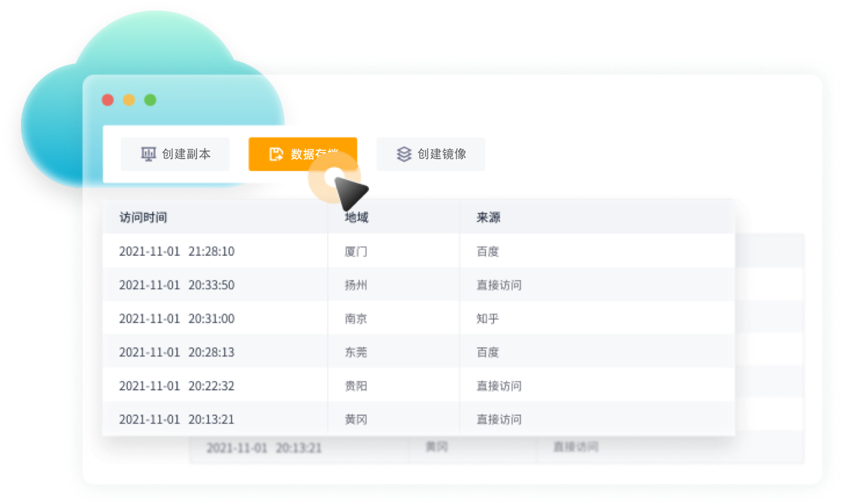Viewport: 854px width, 504px height.
Task: Click the green window maximize dot
Action: 150,100
